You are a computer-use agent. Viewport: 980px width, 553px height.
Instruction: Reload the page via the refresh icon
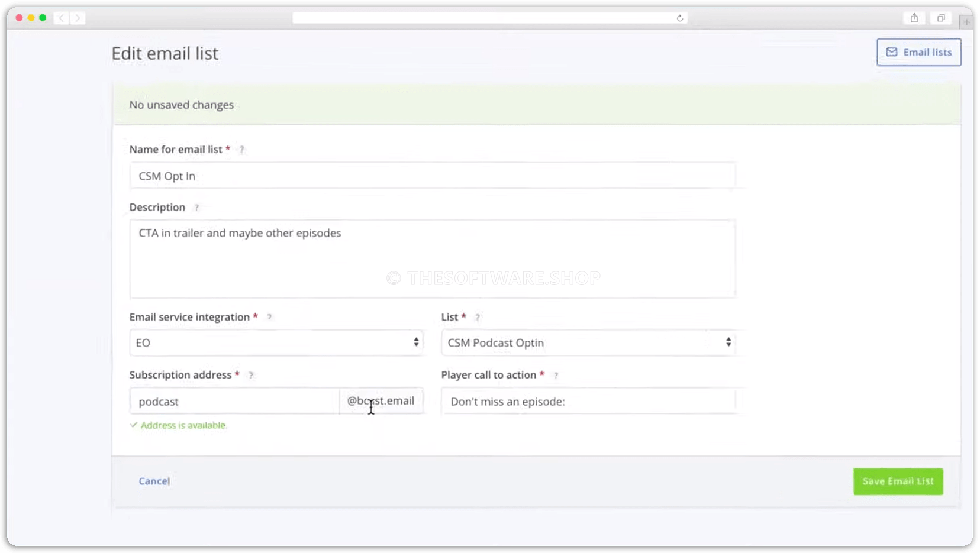[679, 18]
